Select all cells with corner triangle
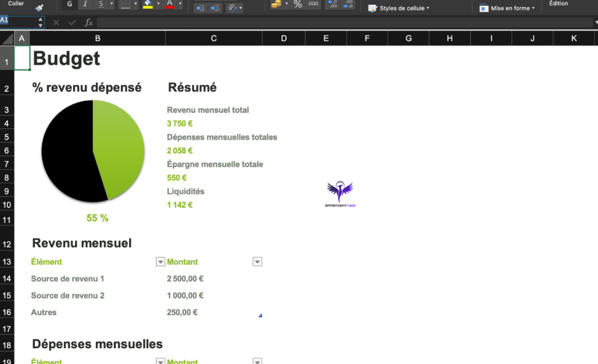The image size is (598, 364). coord(7,38)
